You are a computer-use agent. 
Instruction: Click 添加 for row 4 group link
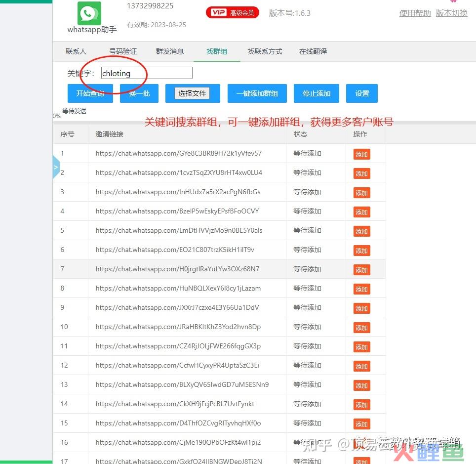pos(361,212)
